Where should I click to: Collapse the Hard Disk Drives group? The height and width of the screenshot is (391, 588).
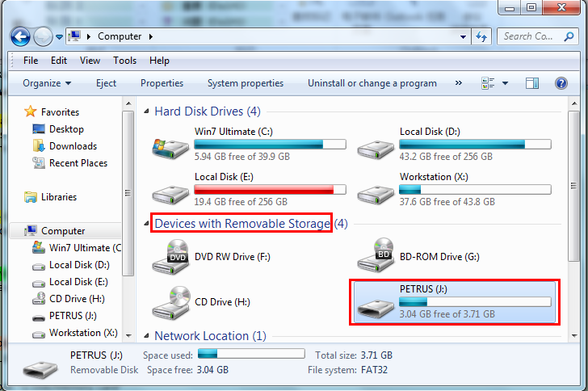[147, 111]
